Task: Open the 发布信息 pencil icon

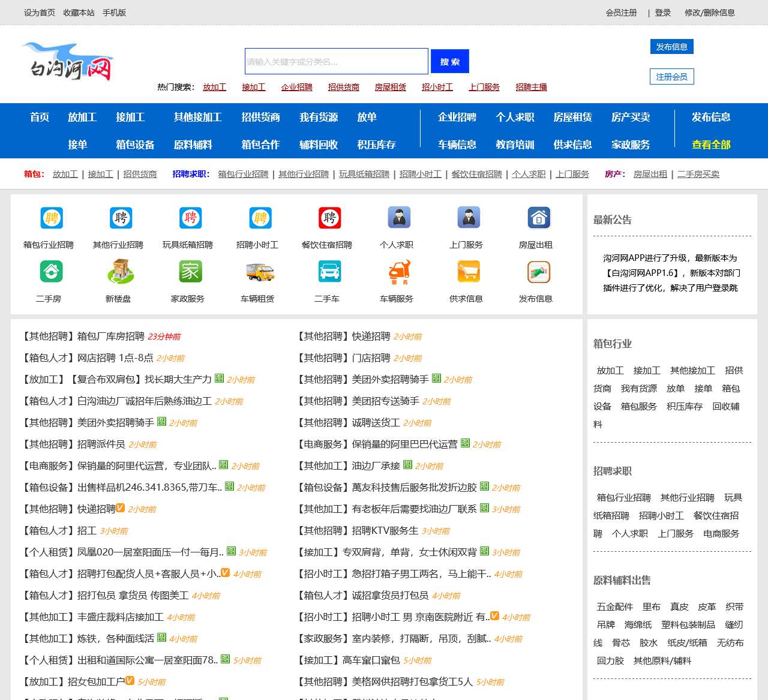Action: tap(538, 272)
